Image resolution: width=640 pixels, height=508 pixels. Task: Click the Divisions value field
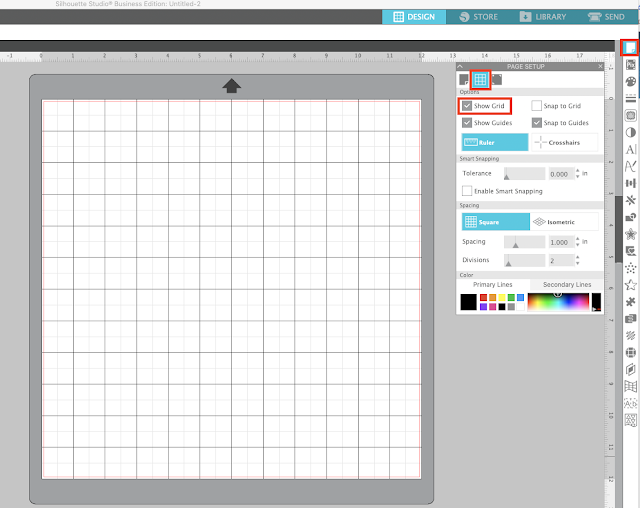click(x=561, y=260)
